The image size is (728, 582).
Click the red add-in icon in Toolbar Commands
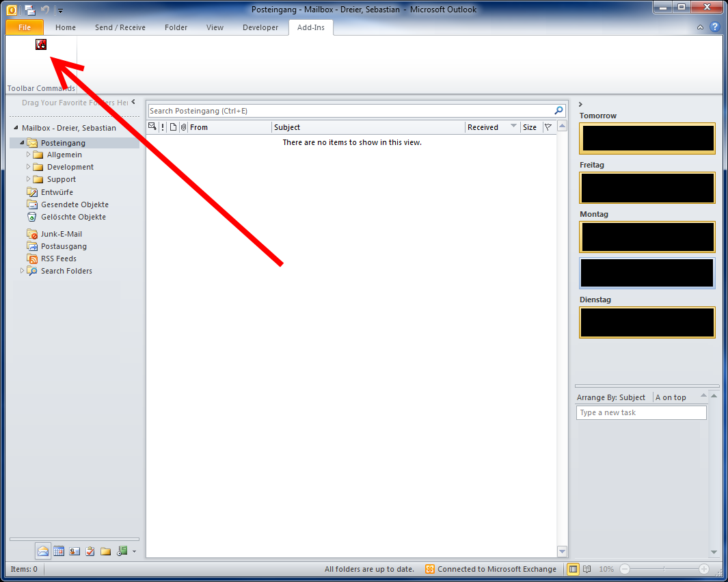pos(41,44)
